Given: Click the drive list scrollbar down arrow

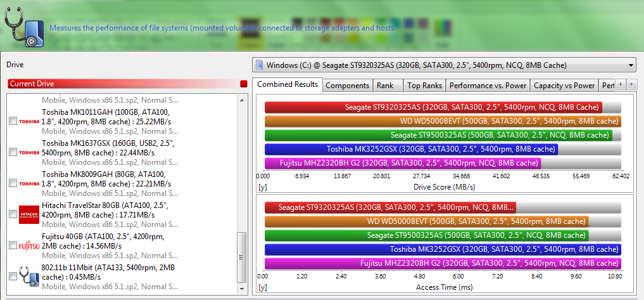Looking at the screenshot, I should point(242,289).
